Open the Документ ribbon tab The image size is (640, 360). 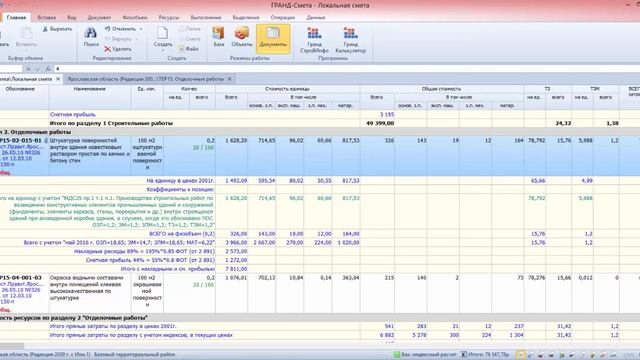coord(99,18)
